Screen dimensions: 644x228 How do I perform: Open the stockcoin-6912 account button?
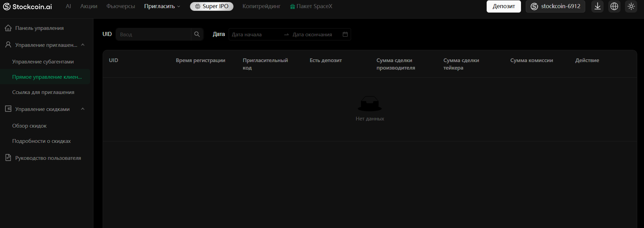[x=555, y=6]
